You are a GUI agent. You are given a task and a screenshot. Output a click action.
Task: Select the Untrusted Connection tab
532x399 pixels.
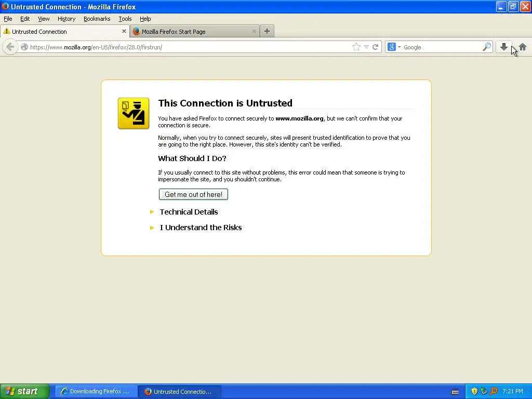[65, 31]
